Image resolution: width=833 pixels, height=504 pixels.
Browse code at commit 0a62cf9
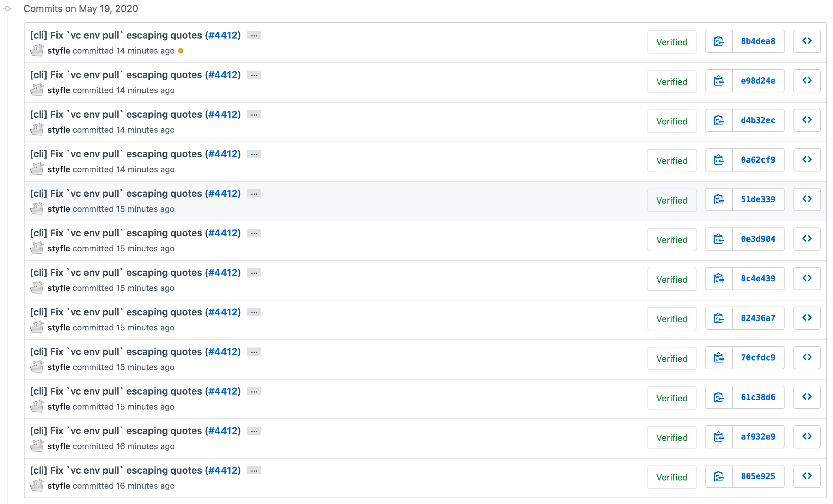[x=807, y=160]
